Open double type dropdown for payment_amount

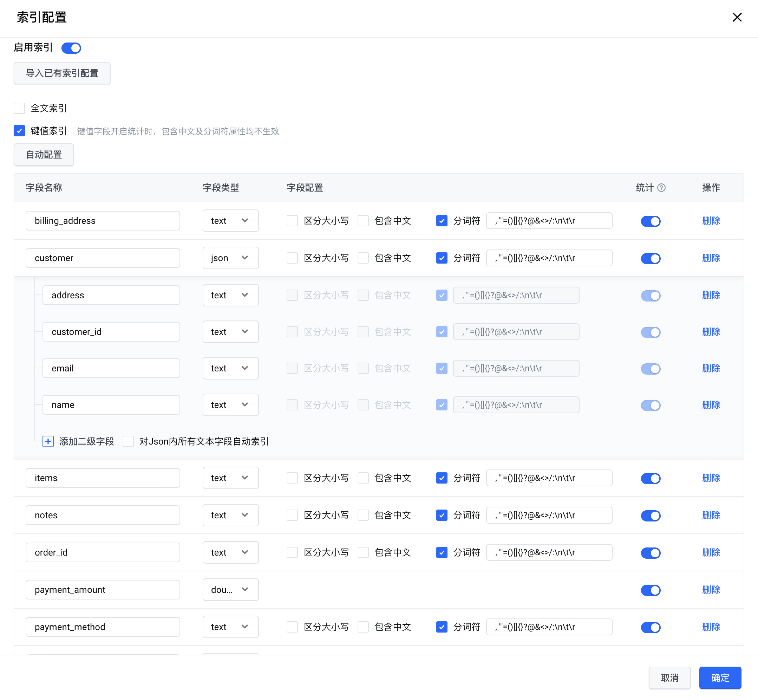click(x=231, y=590)
